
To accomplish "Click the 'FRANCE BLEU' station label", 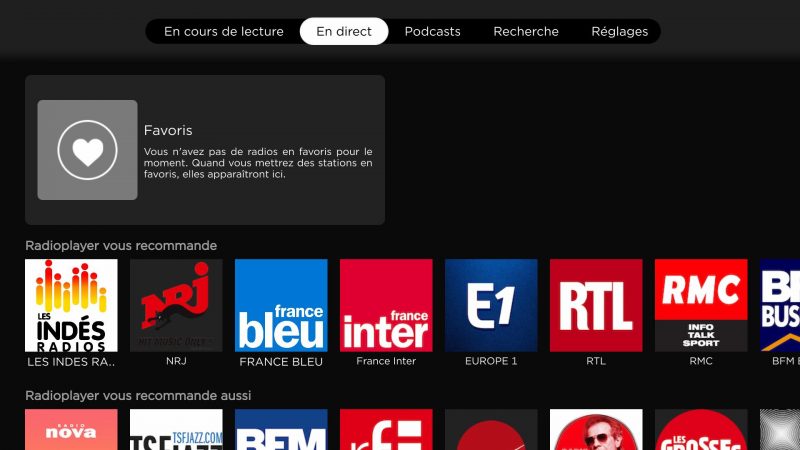I will coord(281,362).
